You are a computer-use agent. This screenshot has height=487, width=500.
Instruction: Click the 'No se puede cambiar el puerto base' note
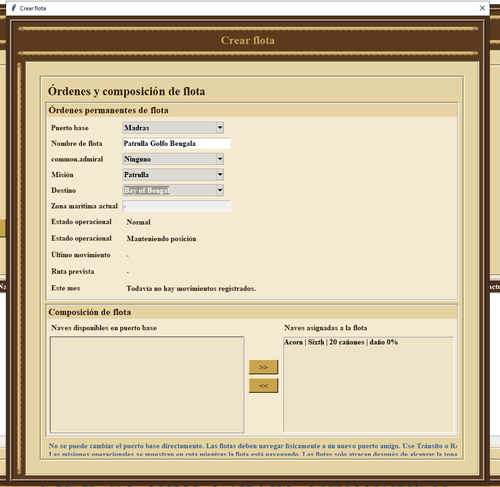(x=253, y=446)
